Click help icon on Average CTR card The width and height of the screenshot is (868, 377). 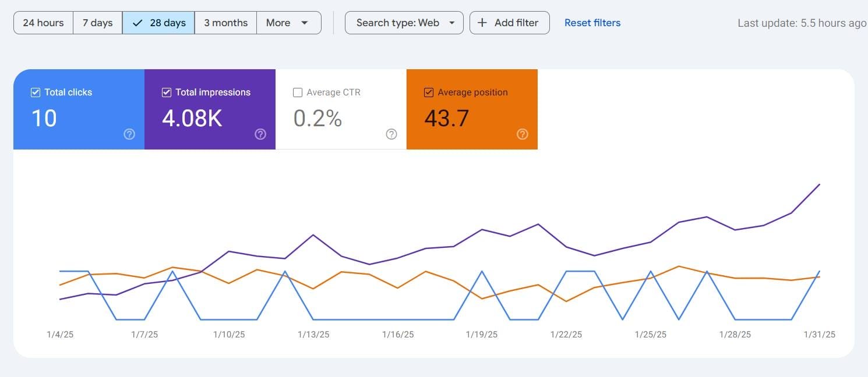tap(391, 134)
